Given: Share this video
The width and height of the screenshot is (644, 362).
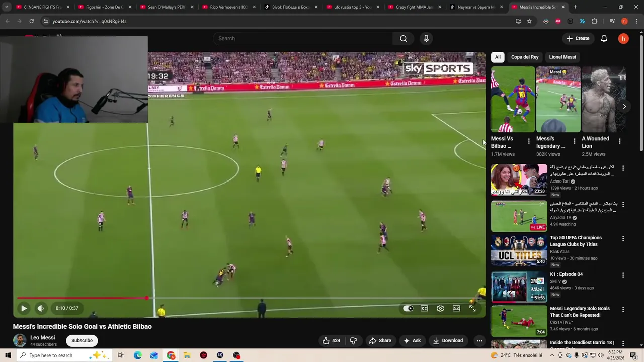Looking at the screenshot, I should point(380,340).
